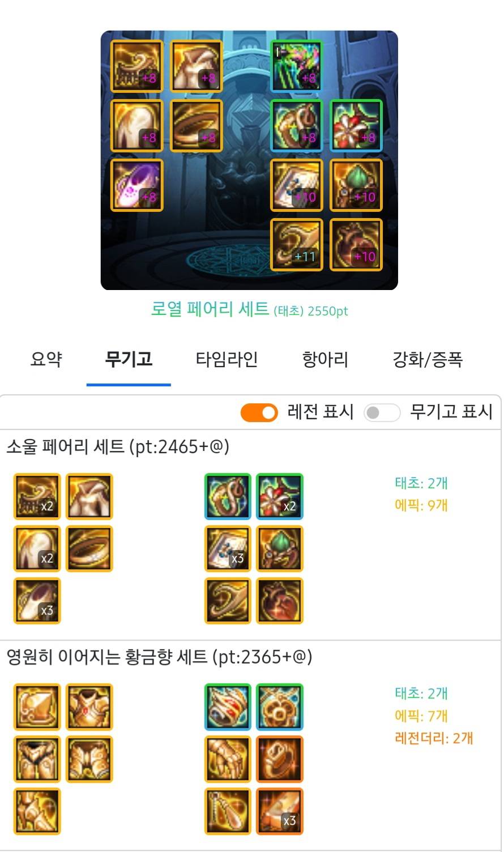The width and height of the screenshot is (504, 852).
Task: Click the book x3 icon in Soul Fairy set
Action: (x=228, y=548)
